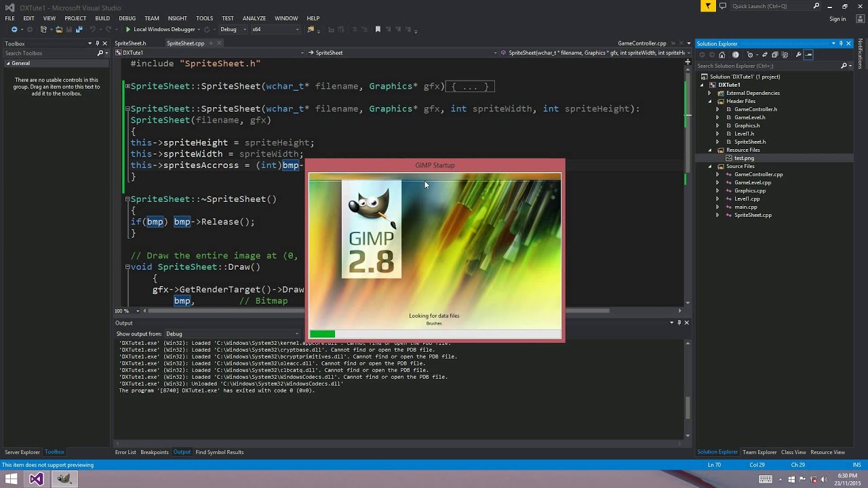Click the on-screen keyboard tray icon

click(x=765, y=479)
